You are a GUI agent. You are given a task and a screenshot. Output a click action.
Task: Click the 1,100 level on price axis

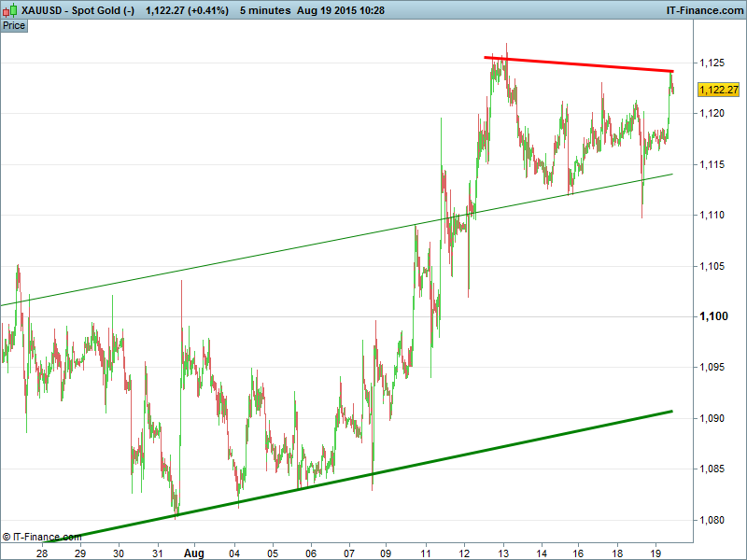[713, 317]
